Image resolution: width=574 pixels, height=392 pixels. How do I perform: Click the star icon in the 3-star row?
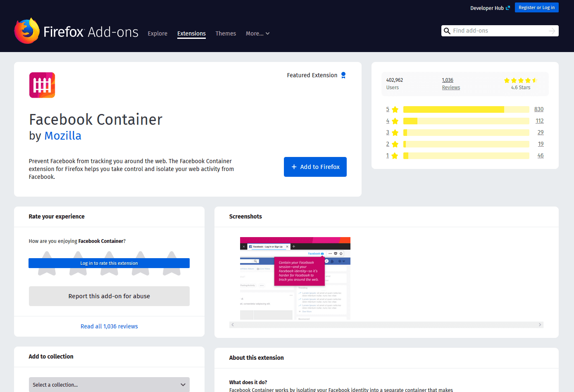tap(395, 133)
